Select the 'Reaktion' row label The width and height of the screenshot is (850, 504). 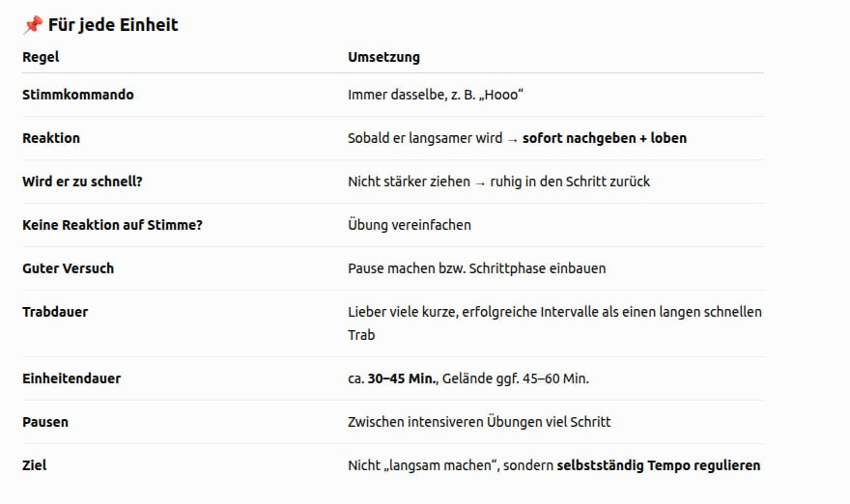coord(51,138)
